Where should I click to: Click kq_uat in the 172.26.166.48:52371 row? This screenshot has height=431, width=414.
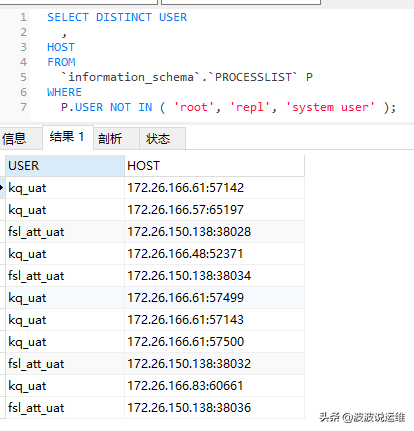65,254
